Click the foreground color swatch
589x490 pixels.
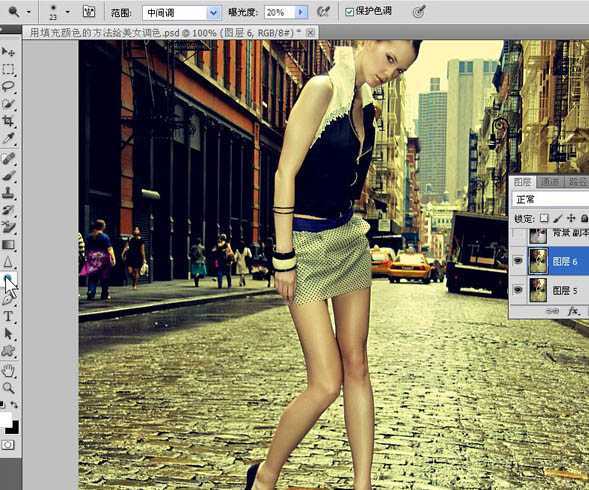(5, 419)
